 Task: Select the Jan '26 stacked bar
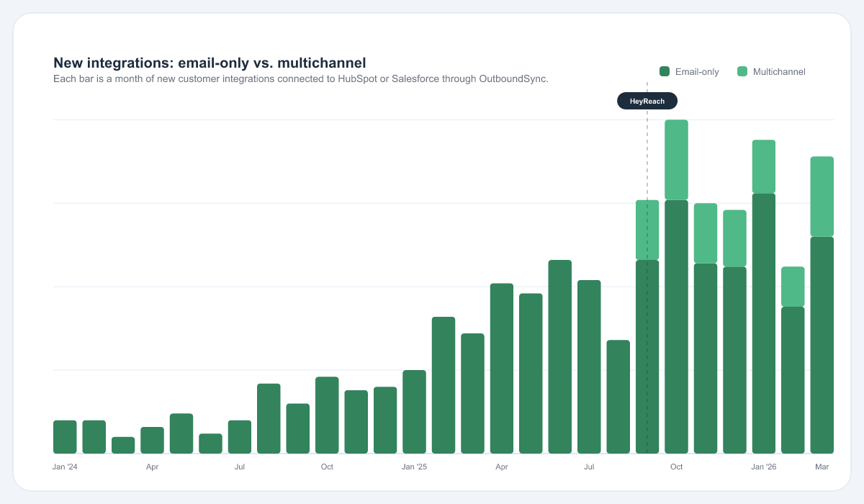[x=763, y=295]
